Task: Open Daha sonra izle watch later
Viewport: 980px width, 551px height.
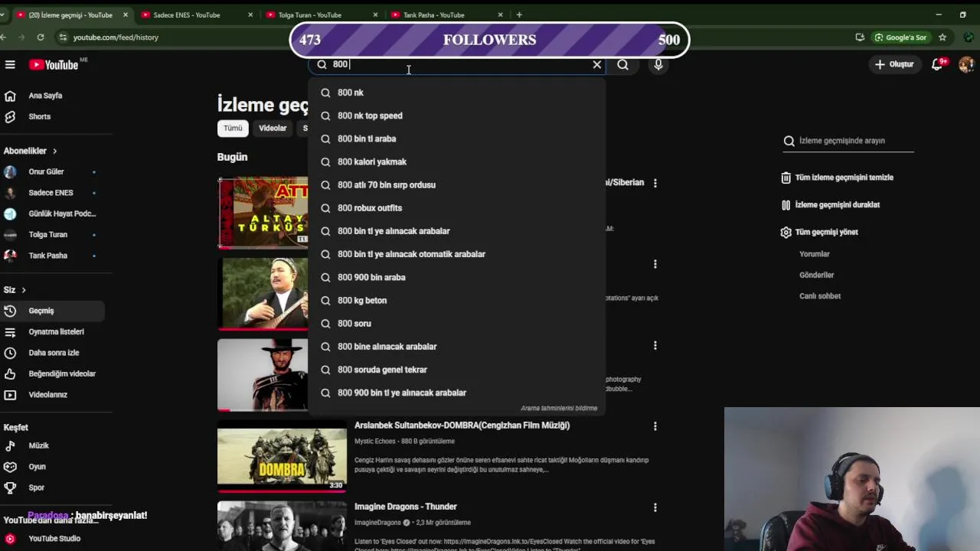Action: pos(54,353)
